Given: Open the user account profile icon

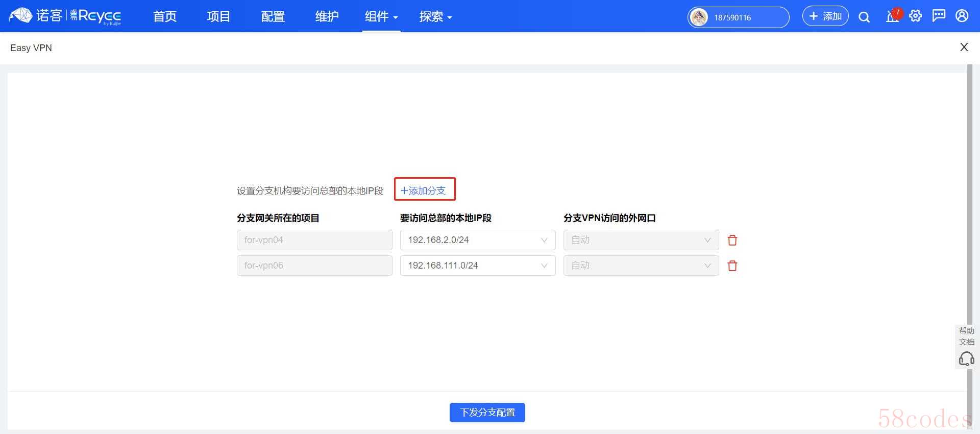Looking at the screenshot, I should tap(962, 16).
